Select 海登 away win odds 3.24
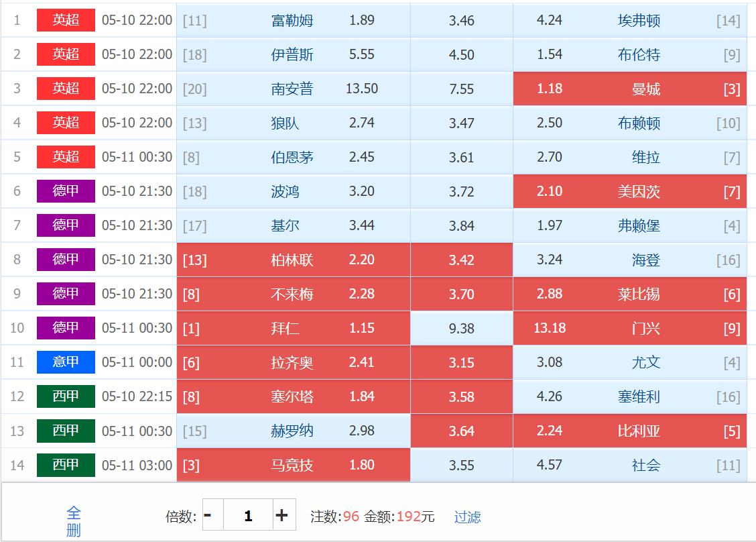The height and width of the screenshot is (542, 756). (x=630, y=260)
